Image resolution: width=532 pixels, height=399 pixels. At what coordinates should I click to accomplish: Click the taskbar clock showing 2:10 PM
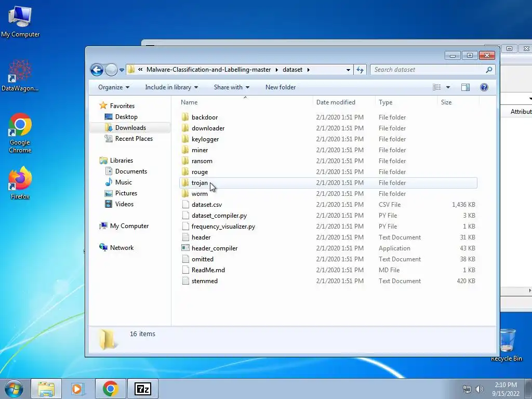(506, 389)
